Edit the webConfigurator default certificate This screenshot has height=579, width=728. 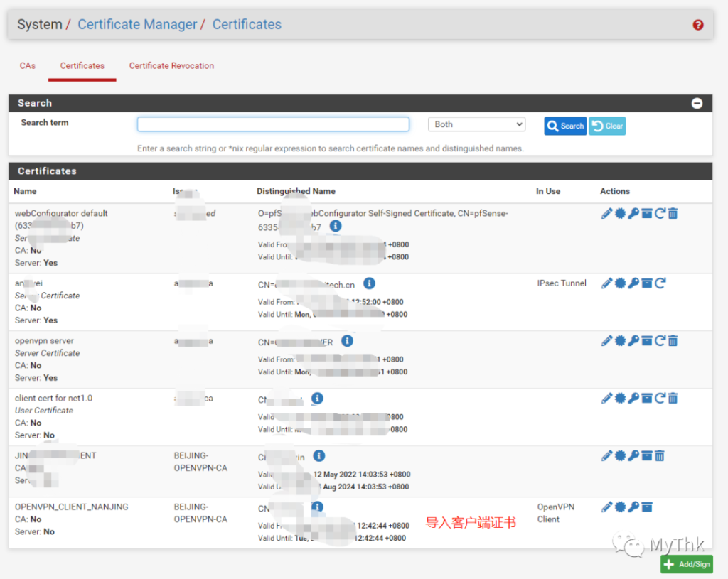(606, 213)
